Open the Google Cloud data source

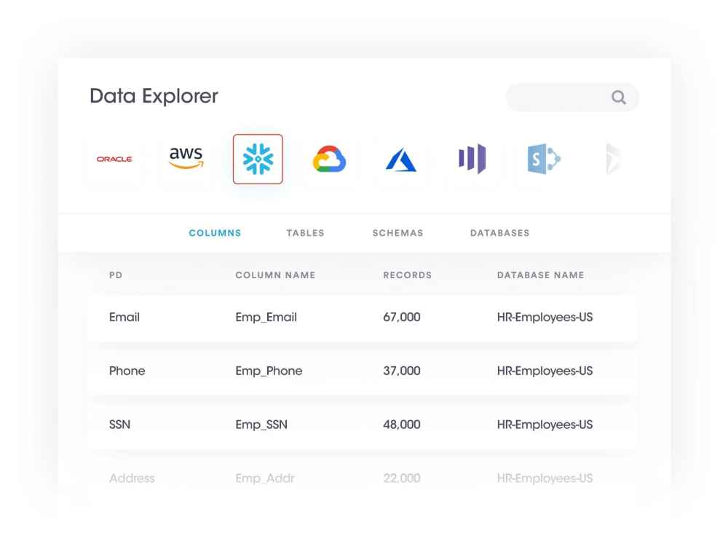329,159
